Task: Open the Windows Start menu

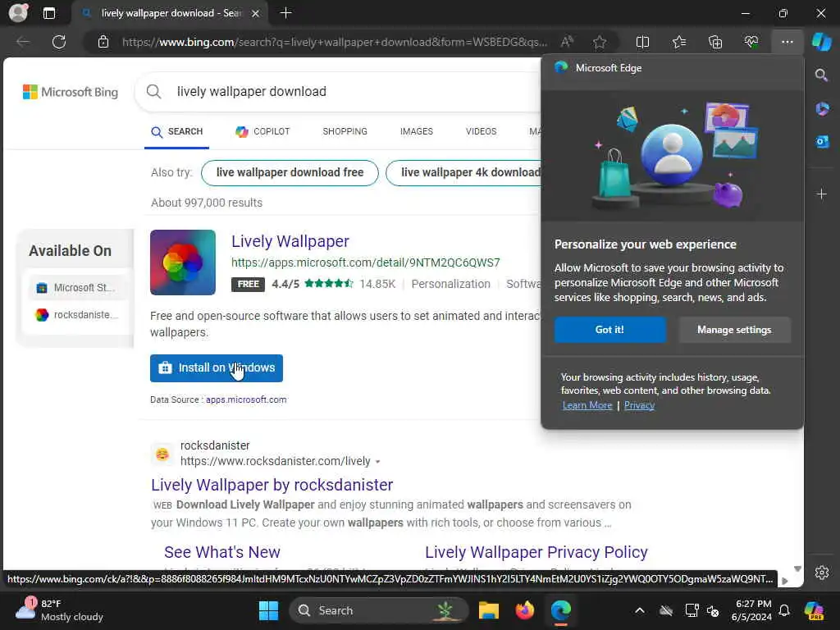Action: 268,610
